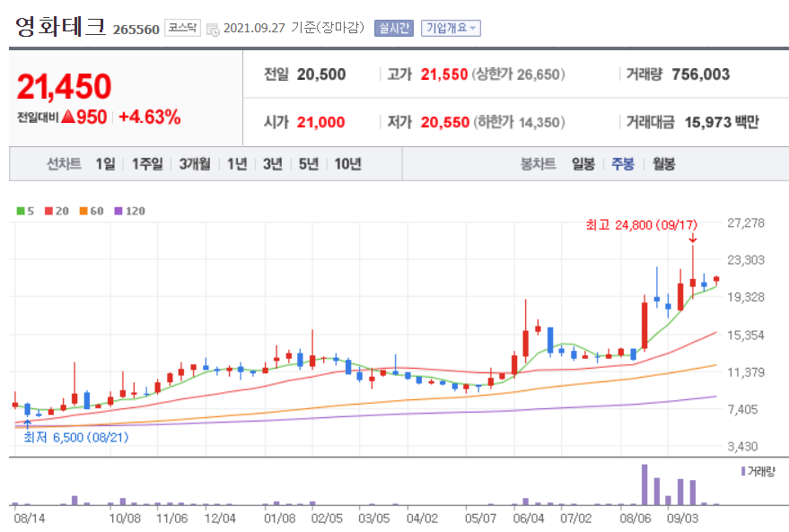This screenshot has width=789, height=532.
Task: Expand the company overview selector arrow
Action: pos(474,28)
